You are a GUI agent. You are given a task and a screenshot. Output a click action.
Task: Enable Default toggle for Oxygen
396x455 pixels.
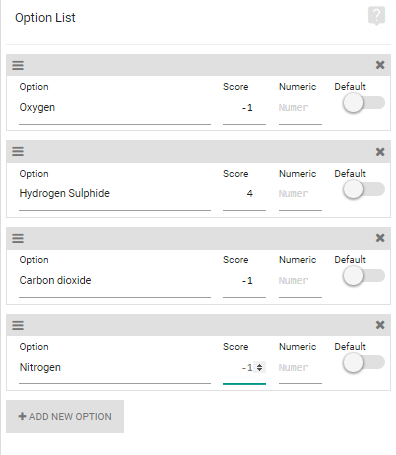[x=363, y=103]
